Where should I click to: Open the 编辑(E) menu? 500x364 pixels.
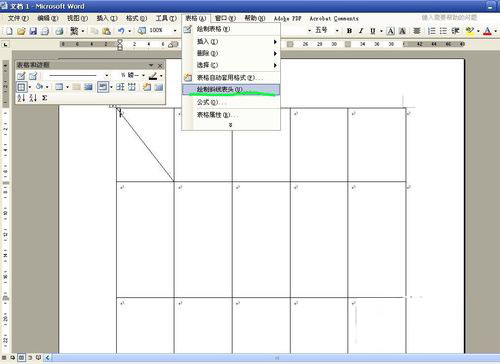click(x=48, y=18)
